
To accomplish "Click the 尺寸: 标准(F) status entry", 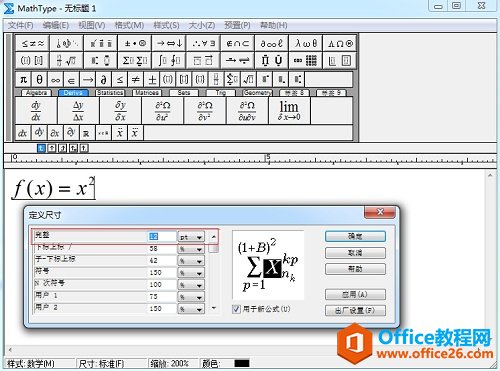I will click(x=102, y=363).
